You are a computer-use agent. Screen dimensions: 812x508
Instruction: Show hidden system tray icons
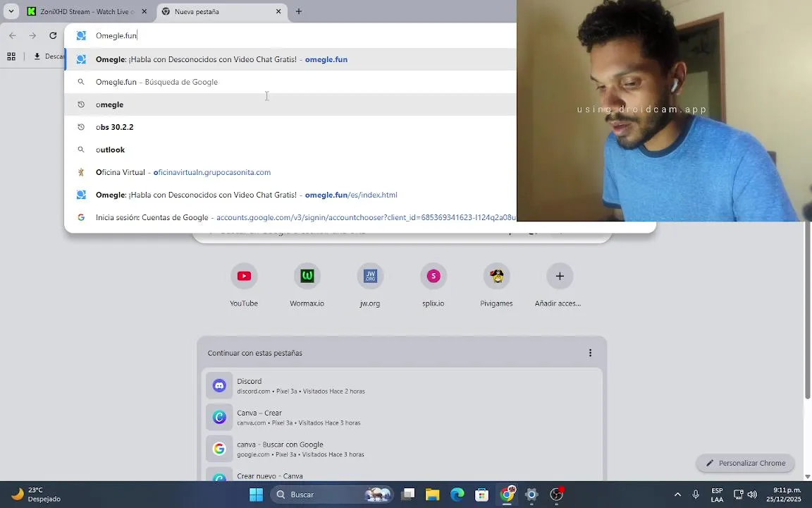[x=677, y=495]
